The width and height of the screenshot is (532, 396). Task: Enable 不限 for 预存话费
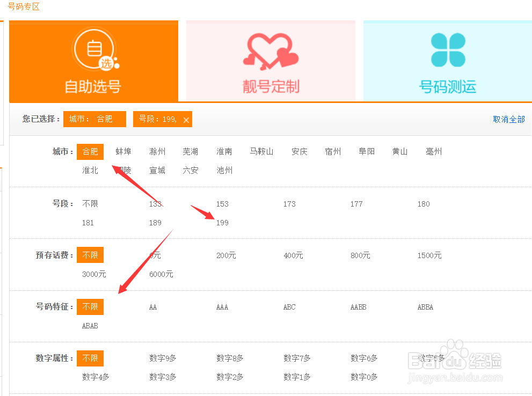tap(90, 255)
